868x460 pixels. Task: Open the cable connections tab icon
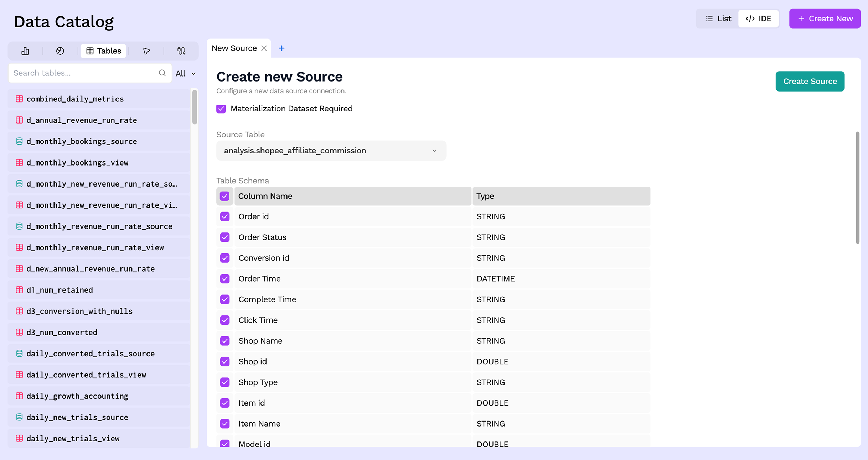point(181,51)
